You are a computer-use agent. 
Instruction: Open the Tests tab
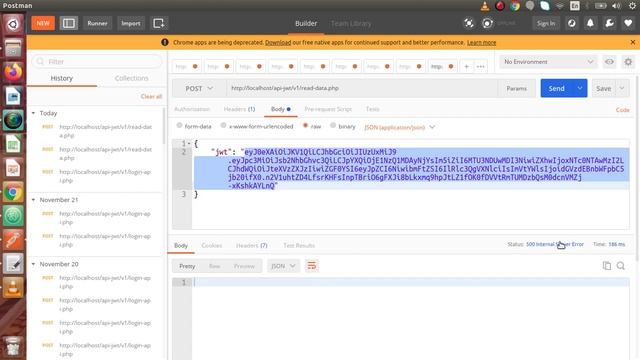click(372, 109)
